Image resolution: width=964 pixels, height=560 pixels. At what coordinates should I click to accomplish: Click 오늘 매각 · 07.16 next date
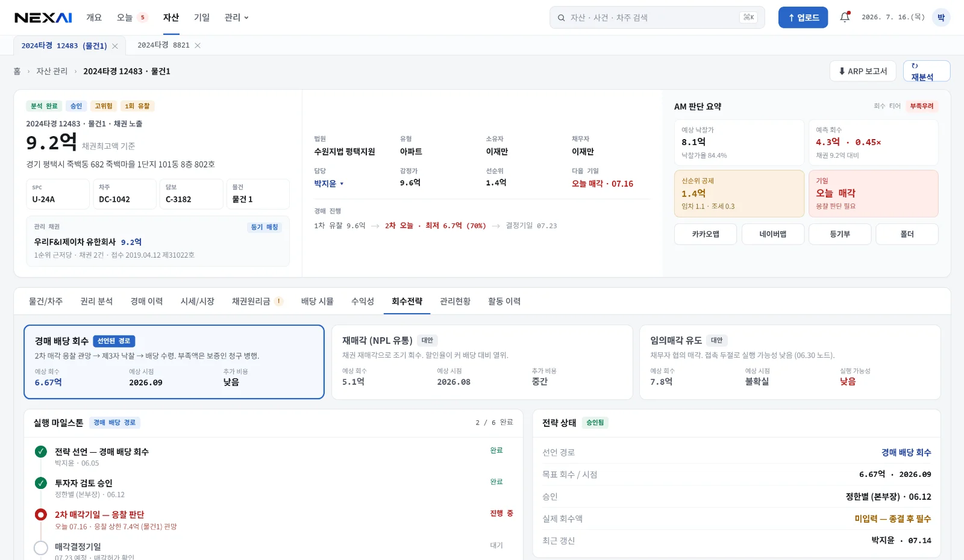point(602,184)
